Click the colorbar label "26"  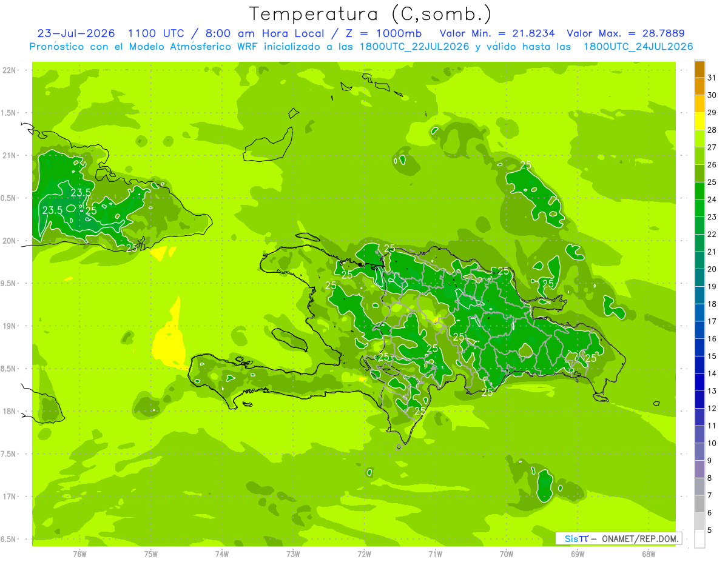(712, 165)
